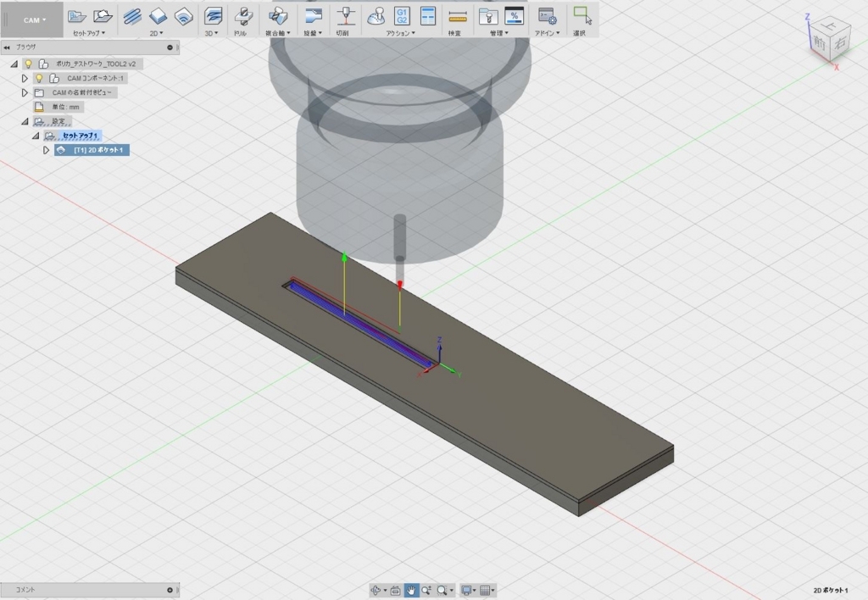Screen dimensions: 868x600
Task: Click the Drill tool icon
Action: [x=242, y=16]
